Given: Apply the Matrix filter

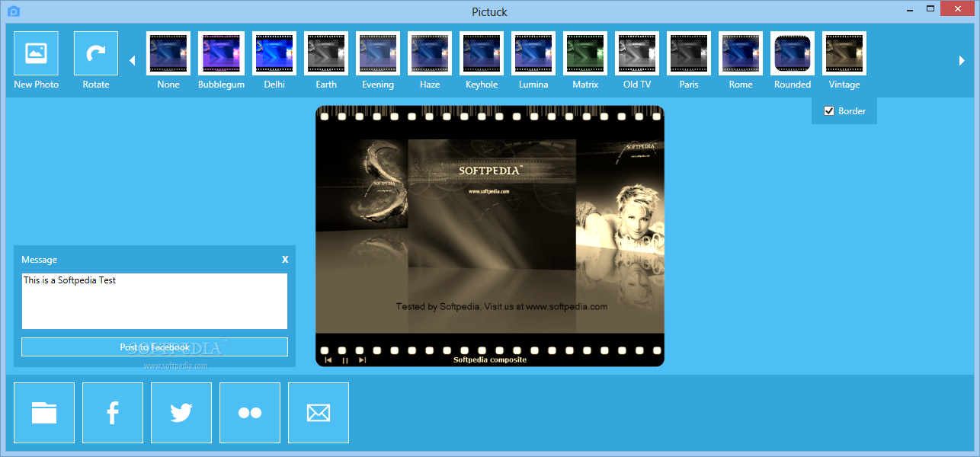Looking at the screenshot, I should tap(585, 53).
